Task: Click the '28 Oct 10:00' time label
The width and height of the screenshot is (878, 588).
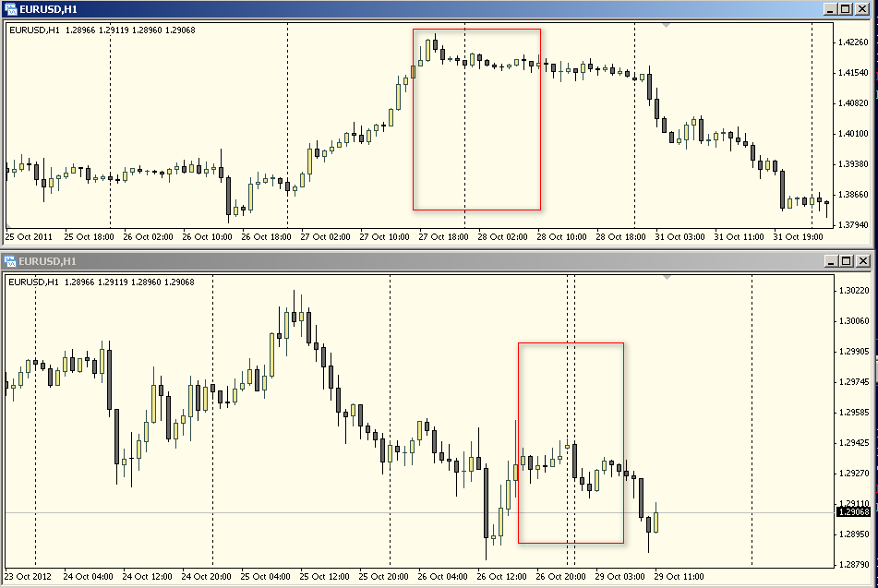Action: (x=561, y=237)
